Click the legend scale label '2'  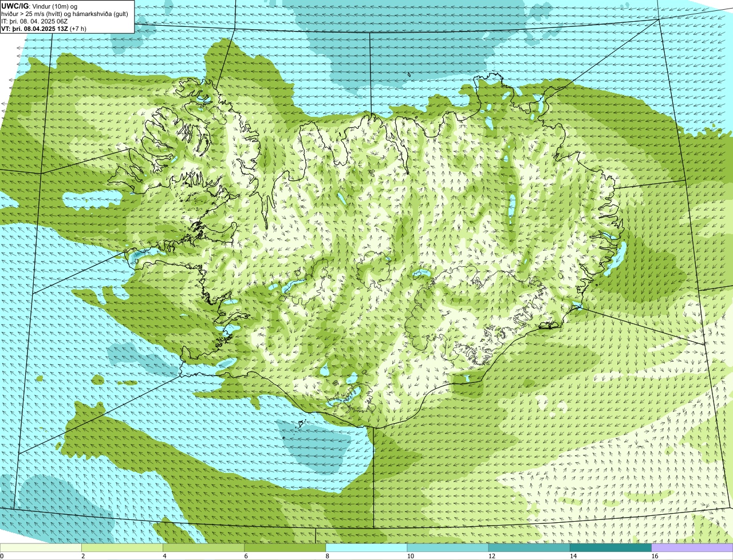pos(83,556)
